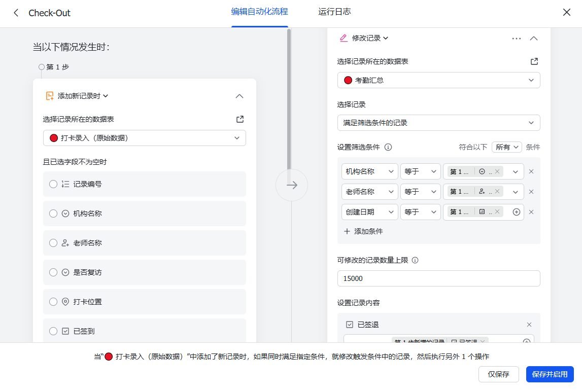This screenshot has width=582, height=392.
Task: Click the 已签退 checkbox field icon
Action: (349, 325)
